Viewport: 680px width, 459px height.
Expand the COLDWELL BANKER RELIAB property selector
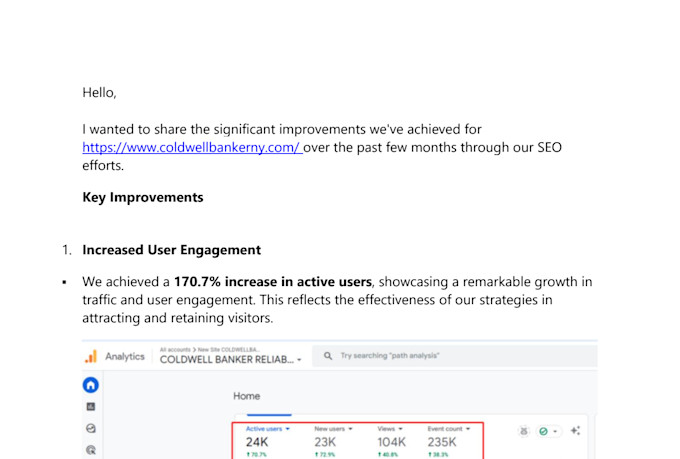[x=230, y=360]
